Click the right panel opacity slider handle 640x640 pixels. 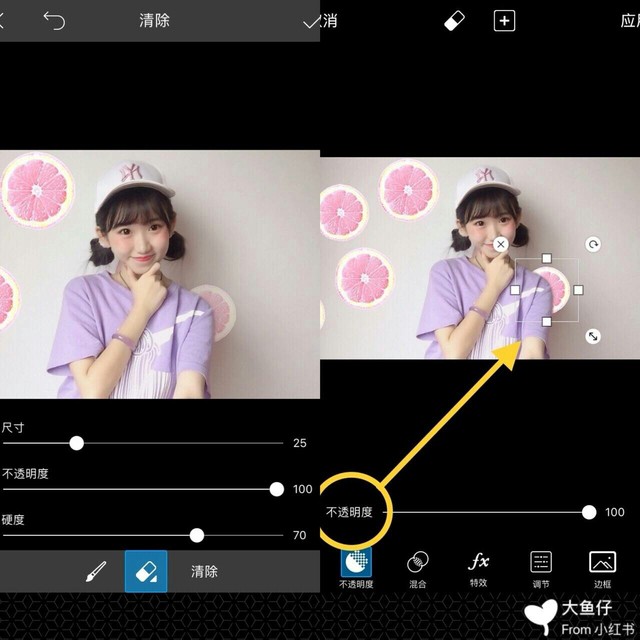click(589, 512)
